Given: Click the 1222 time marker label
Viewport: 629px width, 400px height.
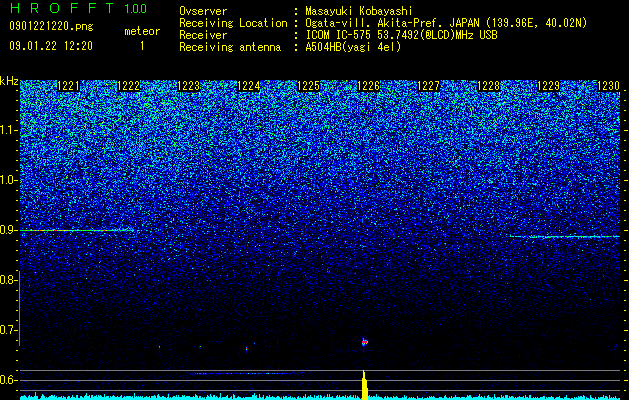Looking at the screenshot, I should (128, 86).
